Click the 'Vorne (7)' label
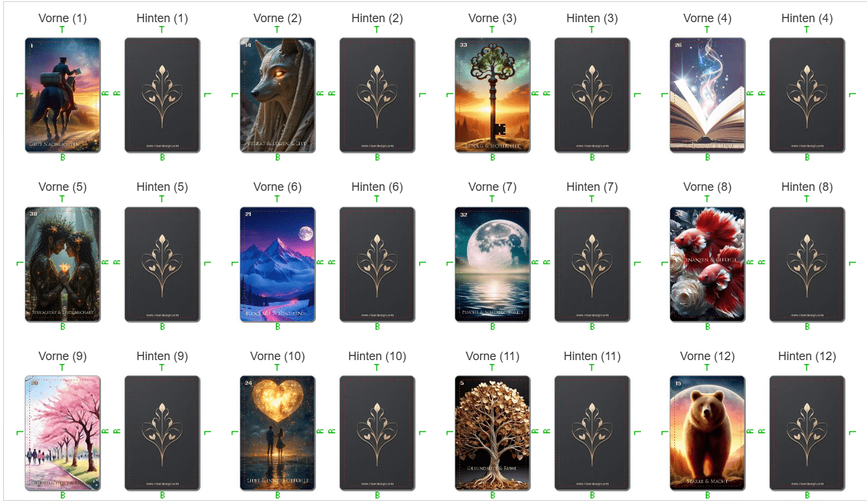867x504 pixels. pos(492,187)
